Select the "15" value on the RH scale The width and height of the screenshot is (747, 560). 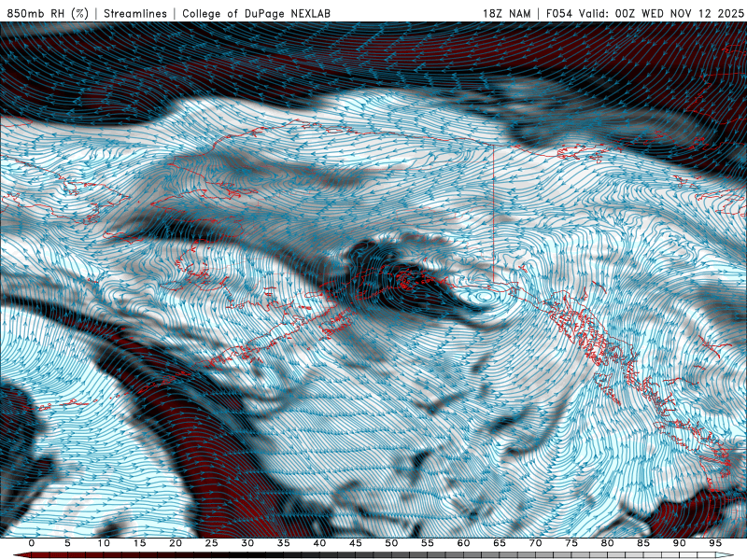(139, 543)
